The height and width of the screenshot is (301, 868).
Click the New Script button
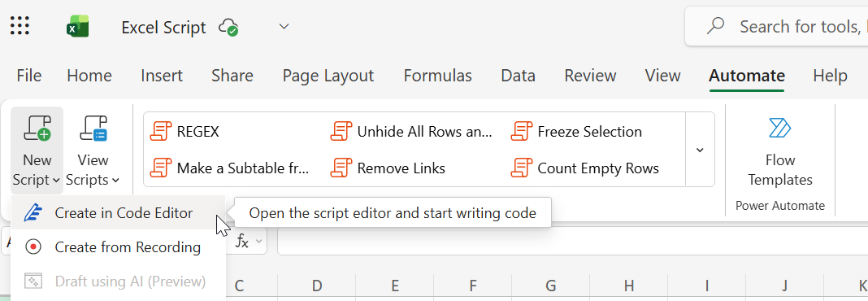(37, 150)
